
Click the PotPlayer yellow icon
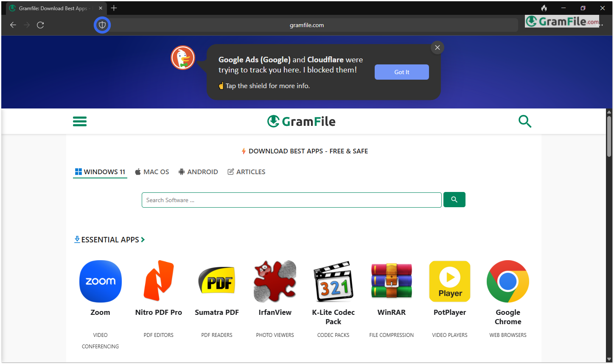(450, 281)
